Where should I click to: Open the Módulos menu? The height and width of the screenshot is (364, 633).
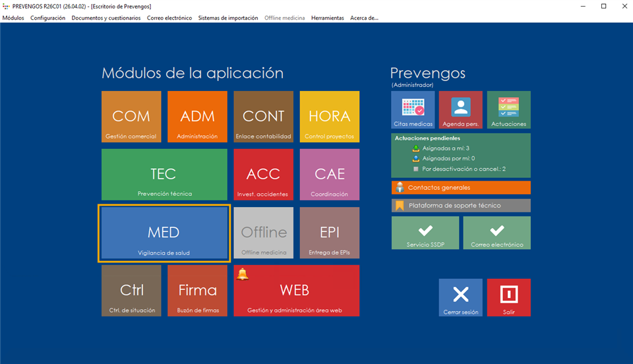pos(13,18)
